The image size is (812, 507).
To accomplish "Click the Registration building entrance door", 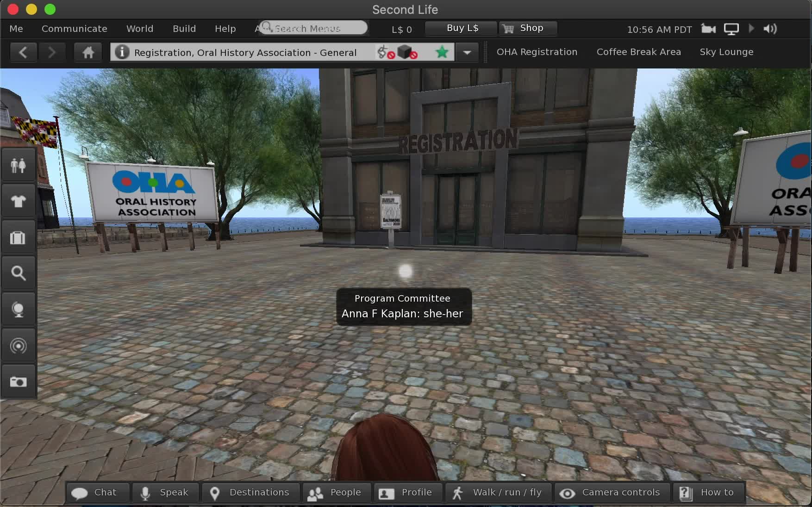I will pyautogui.click(x=456, y=209).
